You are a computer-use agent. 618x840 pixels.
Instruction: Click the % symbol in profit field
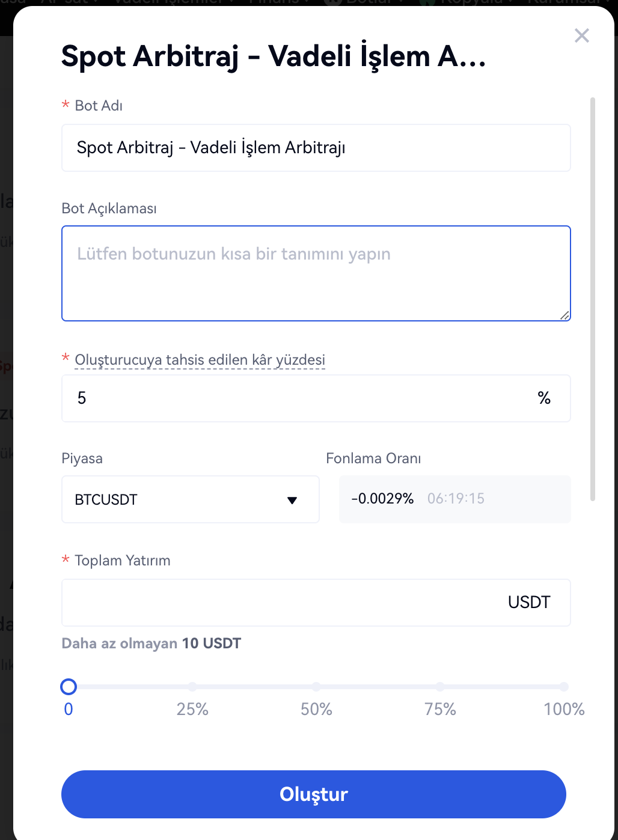point(544,398)
